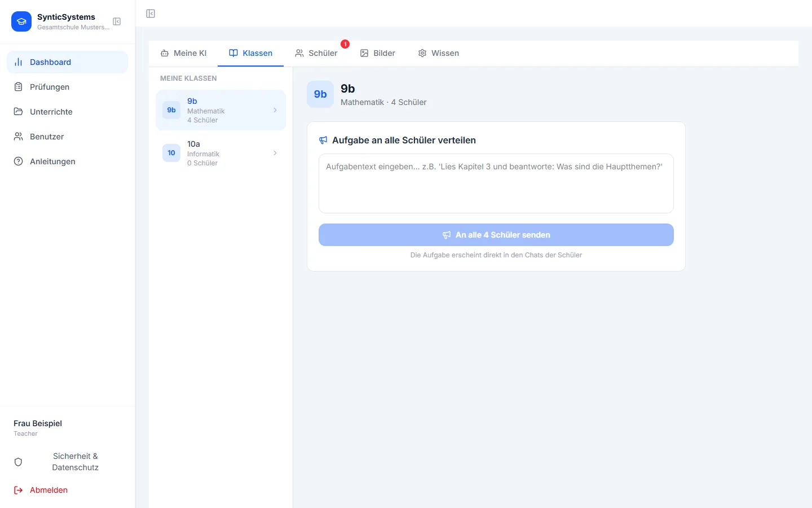812x508 pixels.
Task: Open the Bilder tab
Action: point(377,53)
